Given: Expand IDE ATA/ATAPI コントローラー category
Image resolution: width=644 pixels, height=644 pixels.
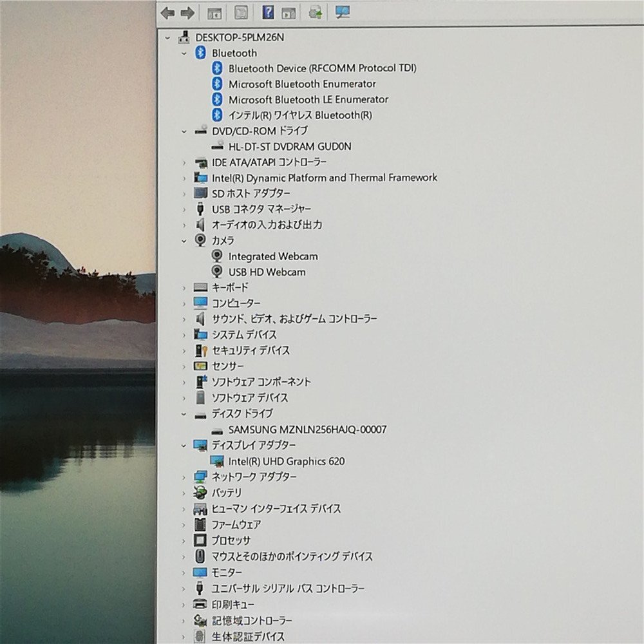Looking at the screenshot, I should tap(184, 163).
